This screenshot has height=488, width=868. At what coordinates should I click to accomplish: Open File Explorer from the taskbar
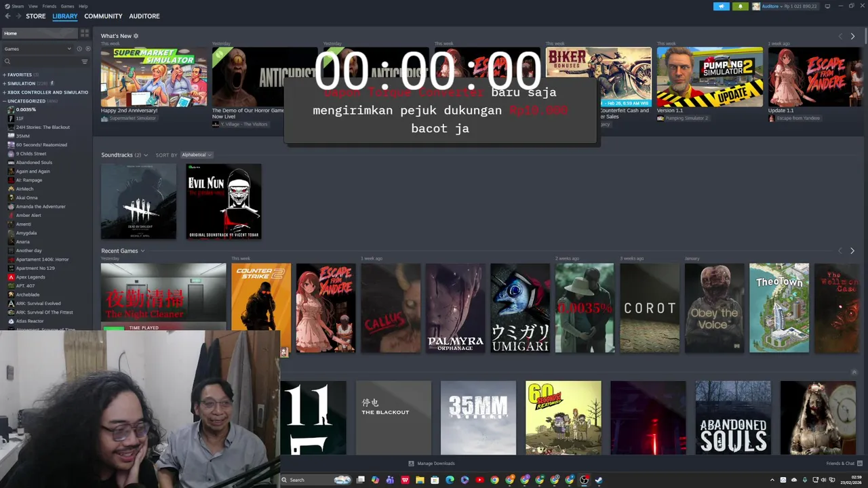click(420, 480)
